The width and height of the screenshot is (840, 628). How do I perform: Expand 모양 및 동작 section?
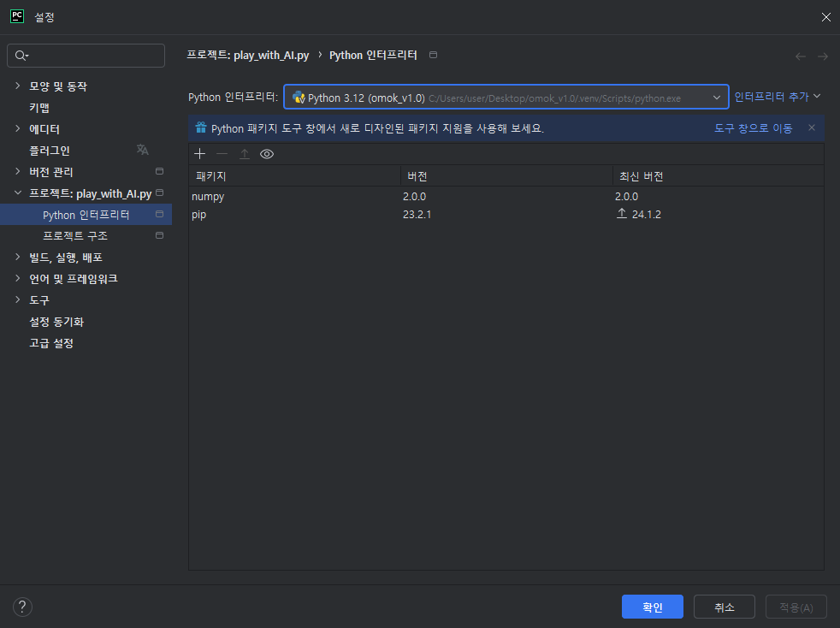tap(18, 86)
